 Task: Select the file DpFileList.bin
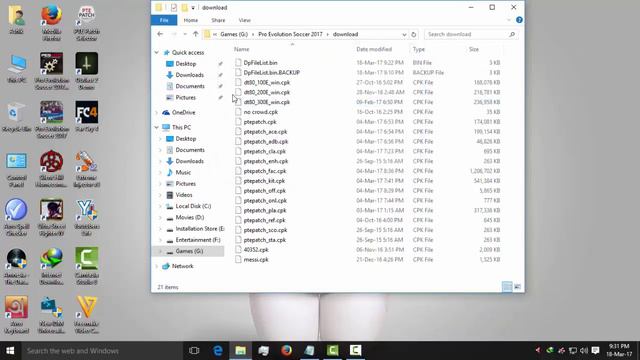260,63
